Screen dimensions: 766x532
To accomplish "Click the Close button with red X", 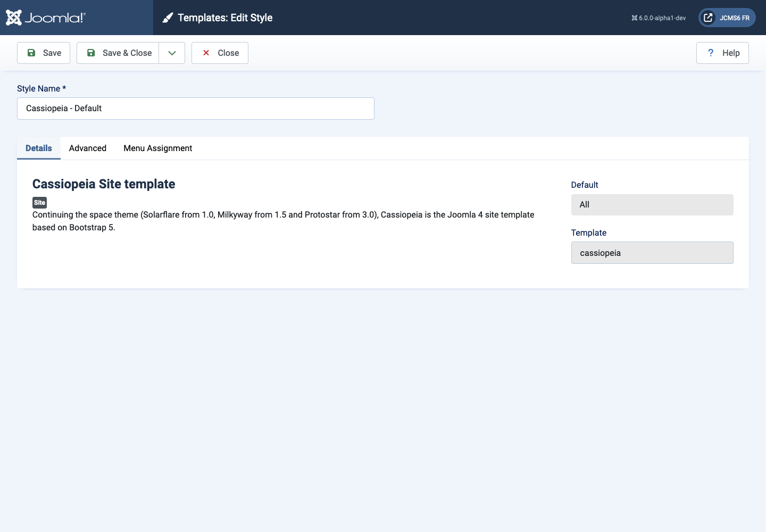I will point(220,53).
